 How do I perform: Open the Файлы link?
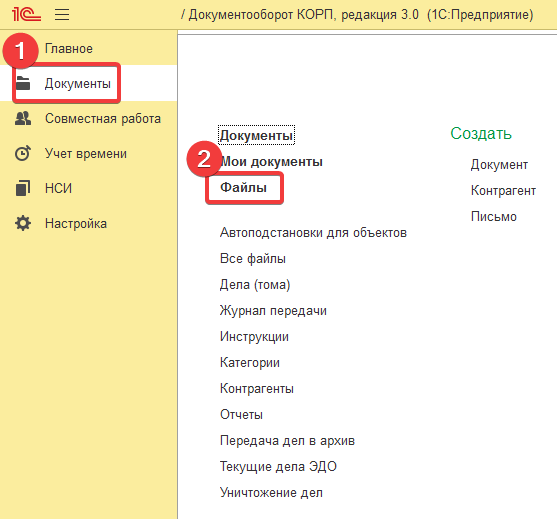pos(244,187)
